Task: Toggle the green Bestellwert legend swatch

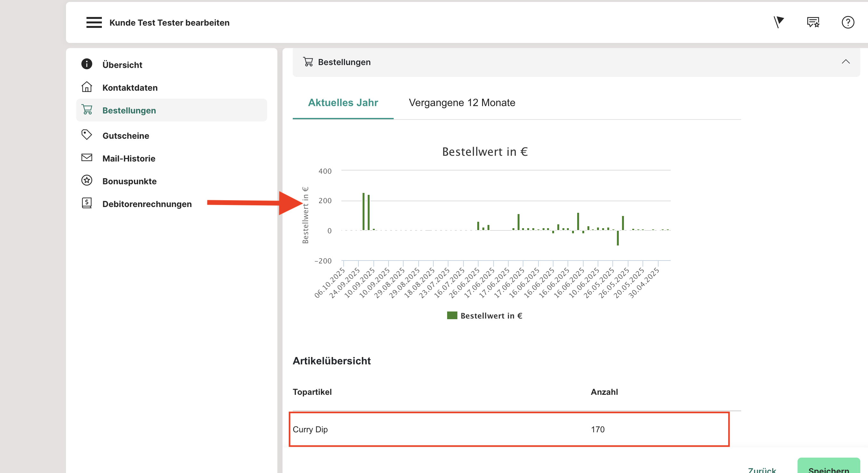Action: (452, 316)
